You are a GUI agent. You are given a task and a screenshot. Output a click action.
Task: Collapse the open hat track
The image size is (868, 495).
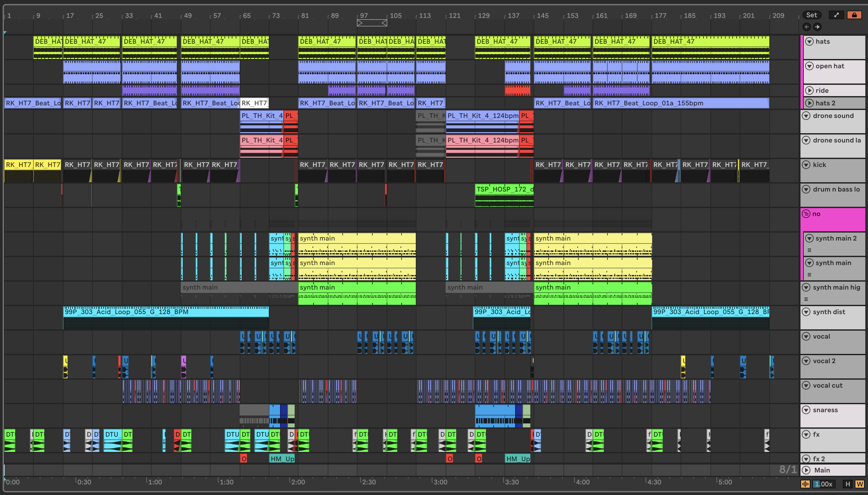pos(810,66)
